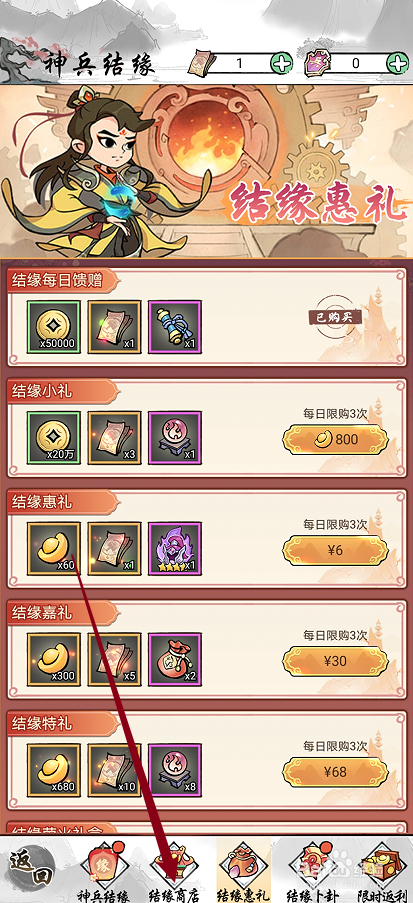Tap the red pouch x2 icon in 结缘嘉礼

(x=175, y=659)
